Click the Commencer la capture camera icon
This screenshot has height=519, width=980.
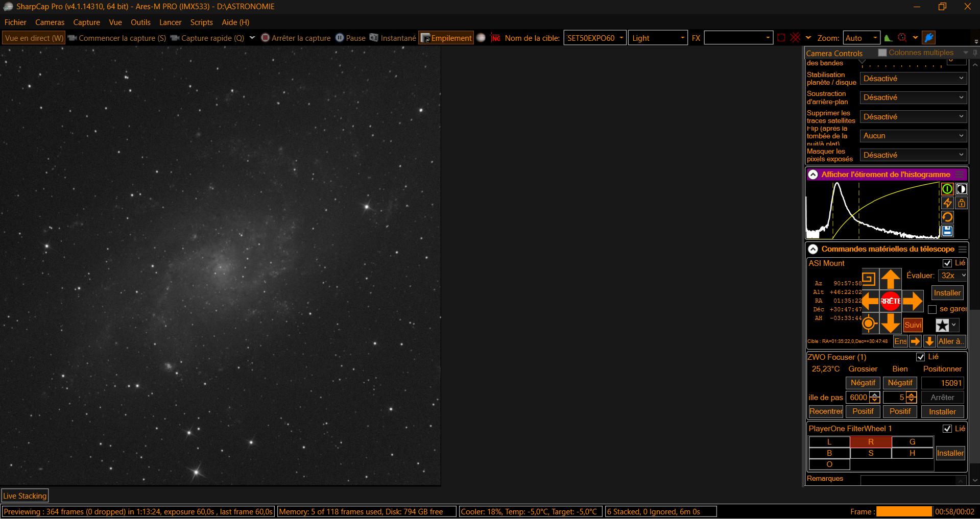click(72, 38)
